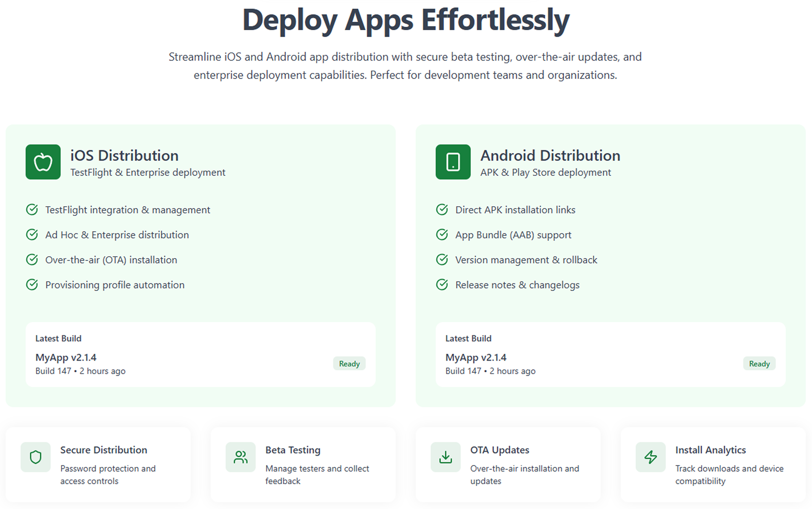Click the Android Distribution heading
This screenshot has height=509, width=812.
(550, 155)
